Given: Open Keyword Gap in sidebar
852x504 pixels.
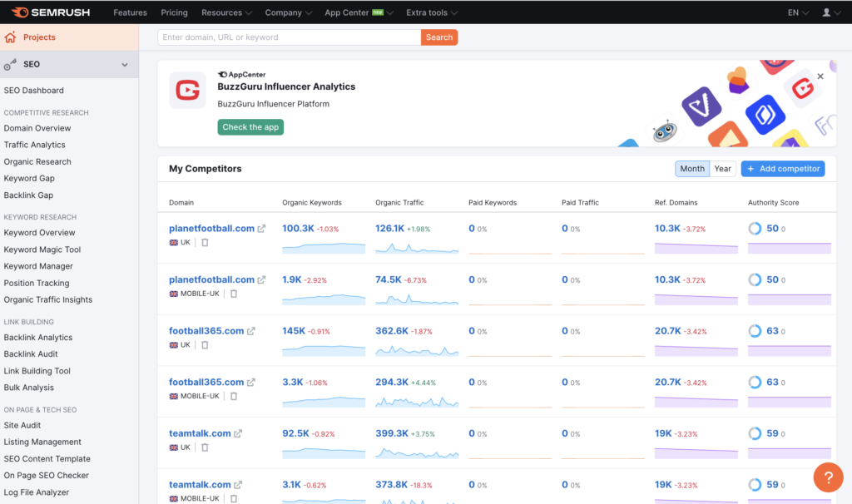Looking at the screenshot, I should point(29,178).
